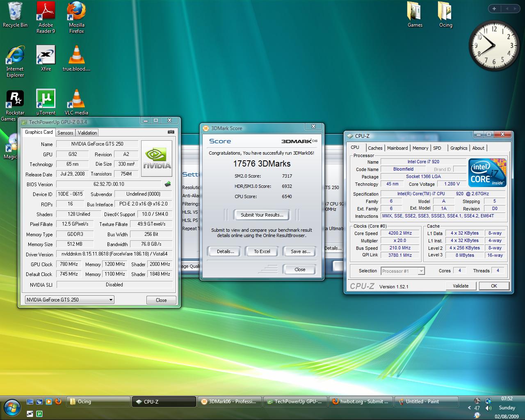
Task: Launch Adobe Reader 9 from the desktop
Action: tap(46, 17)
